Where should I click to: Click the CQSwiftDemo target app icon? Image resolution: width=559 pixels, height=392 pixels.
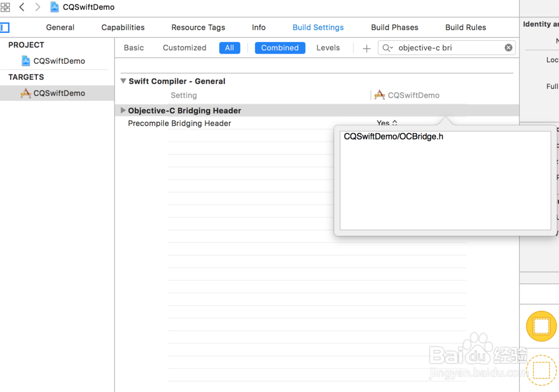coord(26,93)
